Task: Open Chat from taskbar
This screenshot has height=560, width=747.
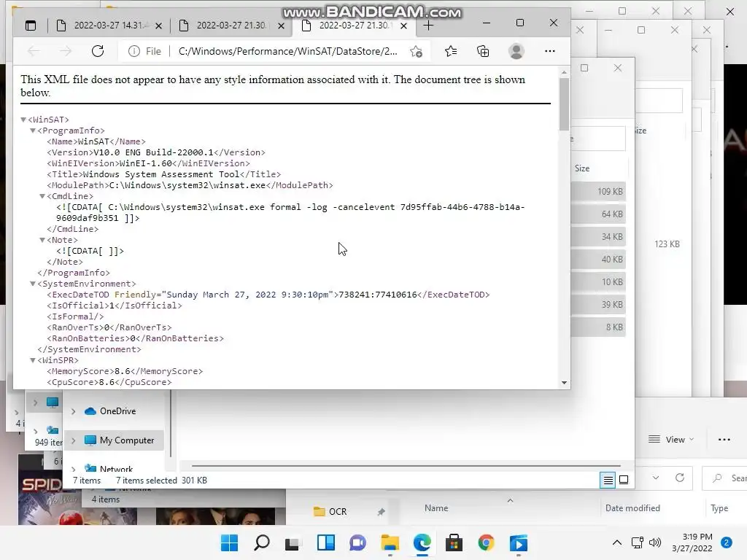Action: (x=357, y=542)
